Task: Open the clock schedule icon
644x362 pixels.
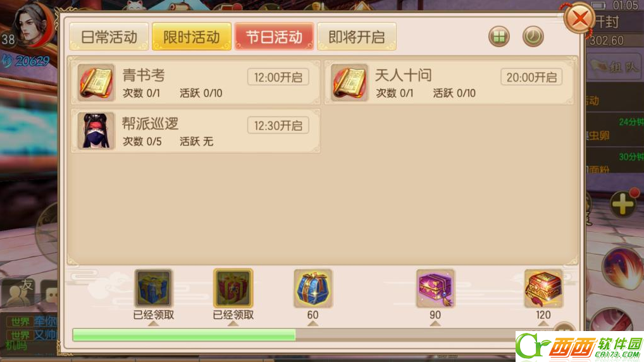Action: [x=533, y=37]
